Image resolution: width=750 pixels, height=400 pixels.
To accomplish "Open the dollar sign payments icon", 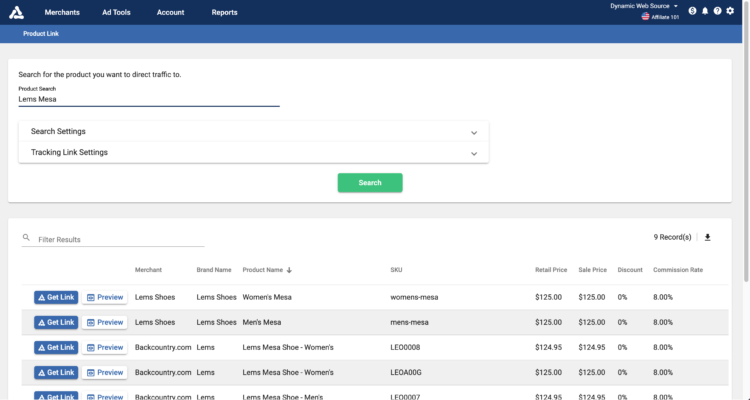I will [x=692, y=11].
